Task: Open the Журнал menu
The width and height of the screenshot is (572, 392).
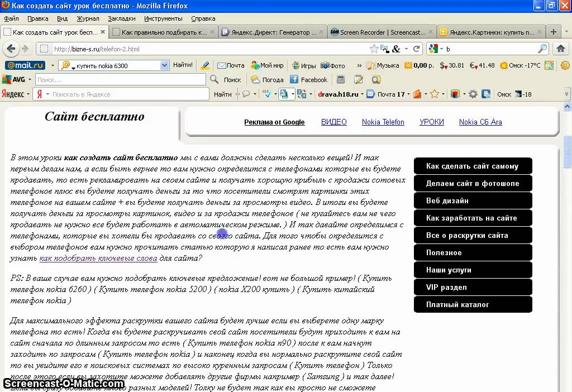Action: point(88,18)
